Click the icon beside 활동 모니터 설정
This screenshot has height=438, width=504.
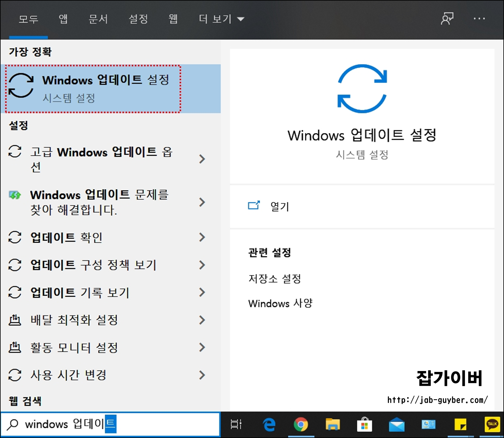tap(15, 347)
